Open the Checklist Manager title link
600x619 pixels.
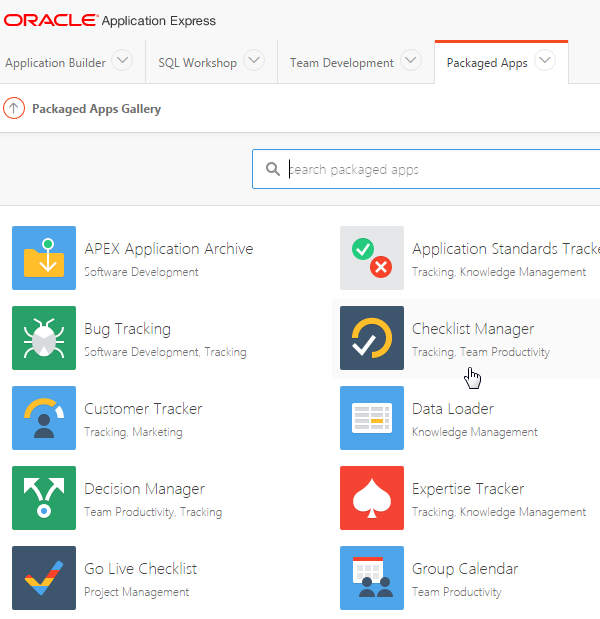pyautogui.click(x=473, y=329)
